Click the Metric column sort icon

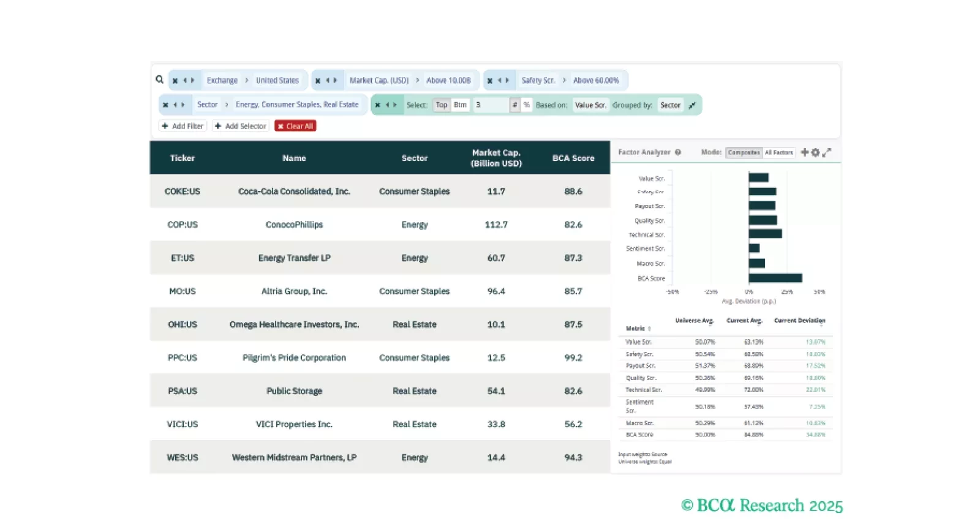point(649,329)
